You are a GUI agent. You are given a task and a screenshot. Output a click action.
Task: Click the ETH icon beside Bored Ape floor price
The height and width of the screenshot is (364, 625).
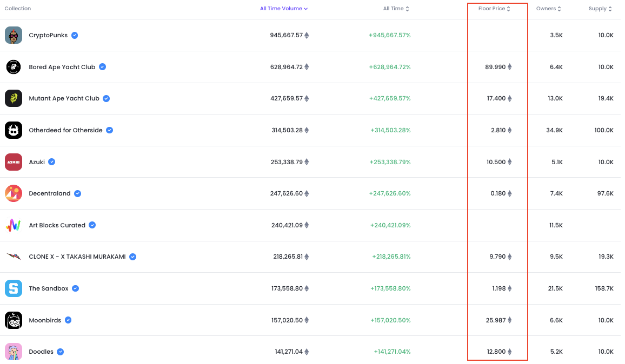click(x=509, y=67)
